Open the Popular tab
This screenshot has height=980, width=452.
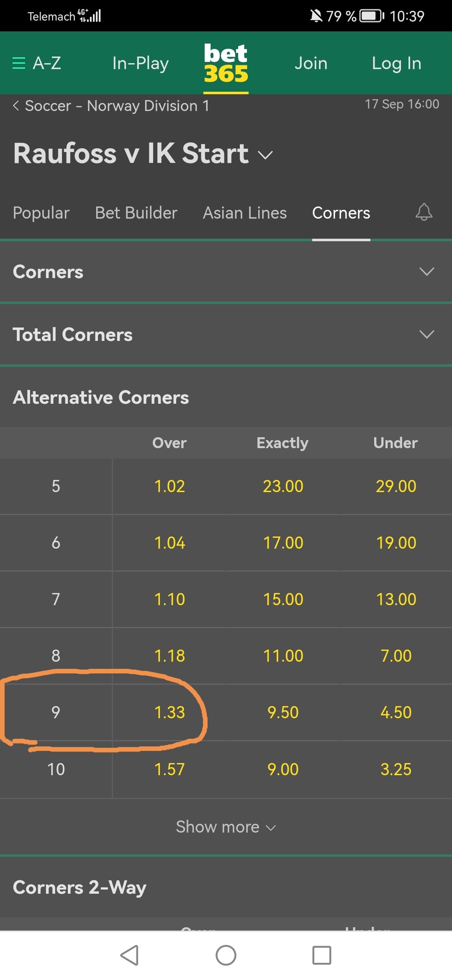click(41, 213)
